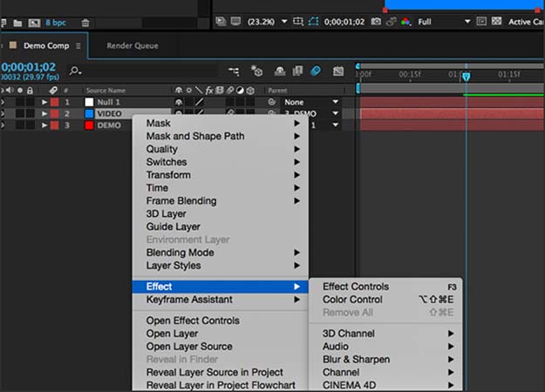Image resolution: width=545 pixels, height=392 pixels.
Task: Click the 8 bpc color depth button
Action: 55,21
